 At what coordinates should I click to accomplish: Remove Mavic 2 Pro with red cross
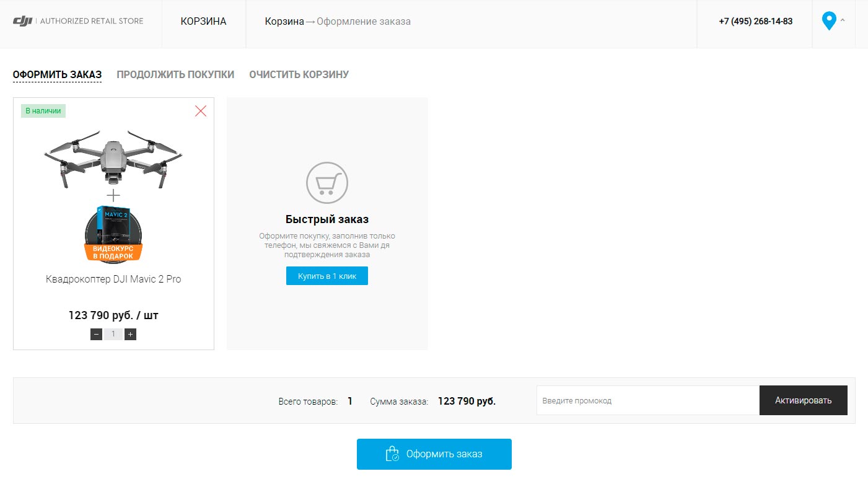[201, 111]
